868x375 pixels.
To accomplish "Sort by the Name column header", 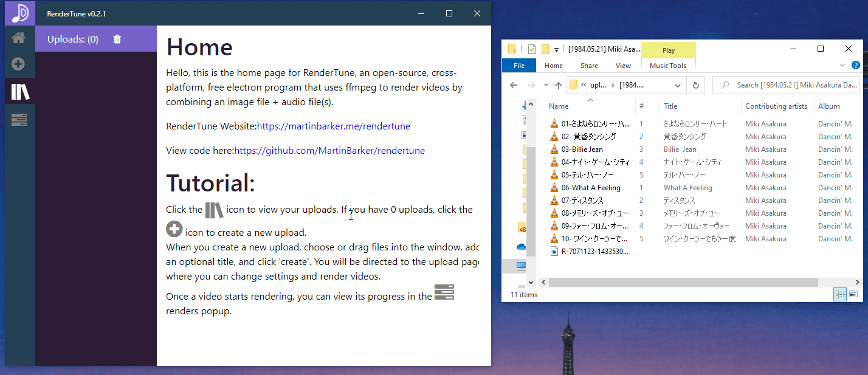I will point(588,106).
